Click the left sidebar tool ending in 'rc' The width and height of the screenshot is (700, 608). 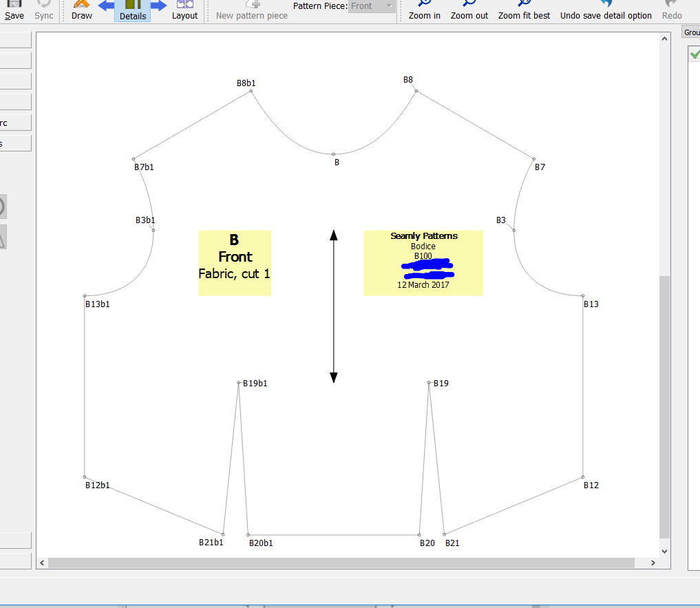14,123
